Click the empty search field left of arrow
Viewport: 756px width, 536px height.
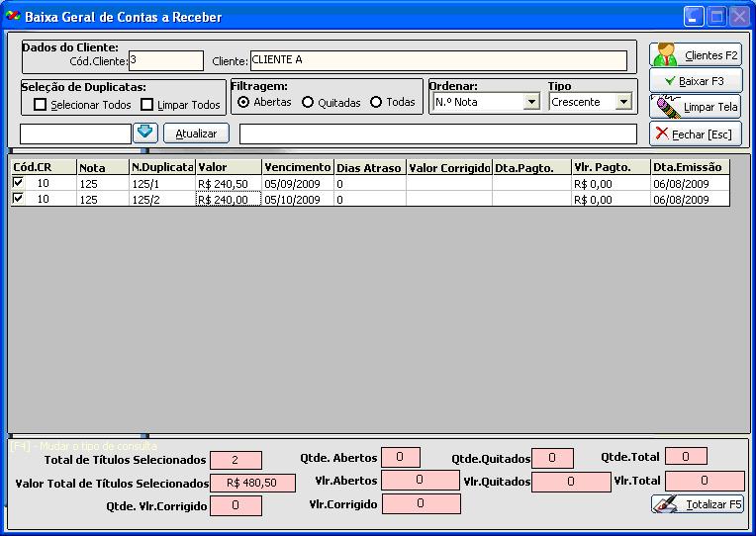pos(75,134)
